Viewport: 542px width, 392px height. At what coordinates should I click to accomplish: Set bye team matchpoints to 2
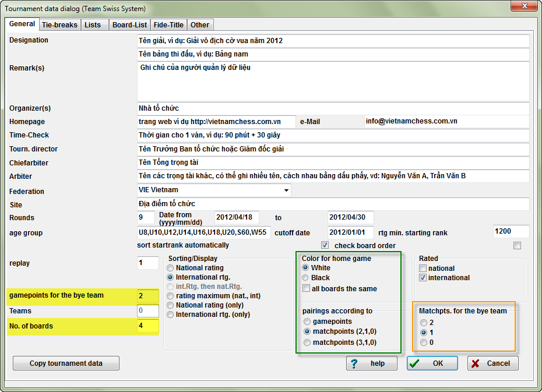coord(424,323)
